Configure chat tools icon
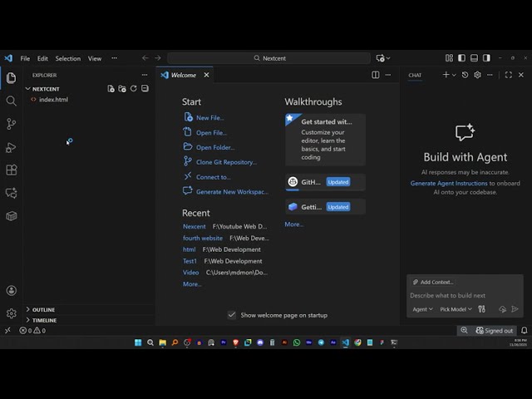This screenshot has width=532, height=399. coord(481,309)
